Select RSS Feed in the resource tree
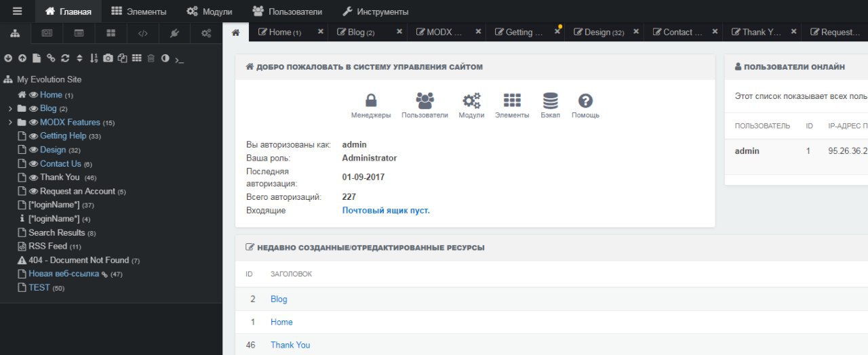This screenshot has height=355, width=868. pyautogui.click(x=47, y=247)
